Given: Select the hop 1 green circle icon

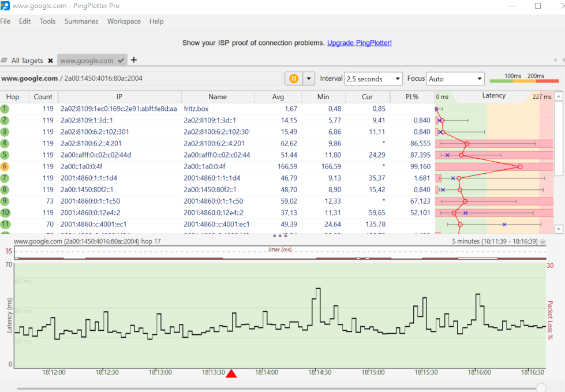Looking at the screenshot, I should point(5,109).
